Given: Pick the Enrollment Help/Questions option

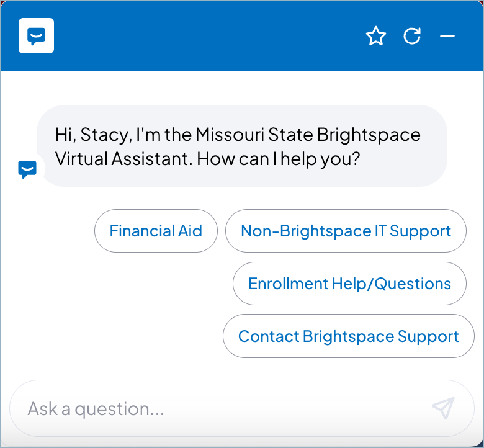Looking at the screenshot, I should 349,284.
